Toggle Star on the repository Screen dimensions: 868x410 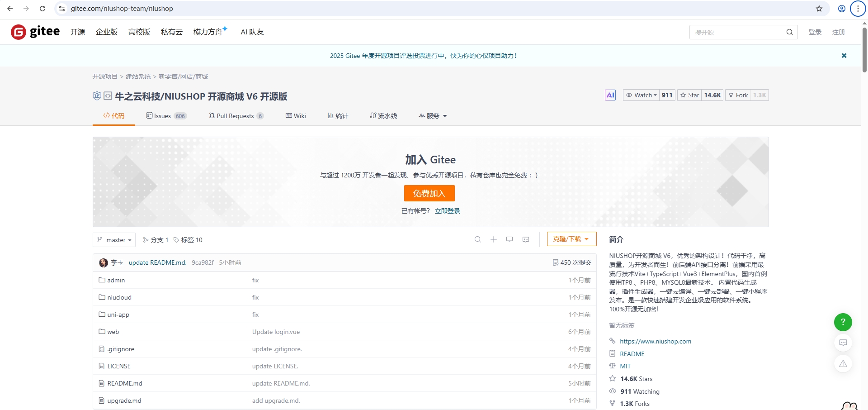click(x=689, y=95)
